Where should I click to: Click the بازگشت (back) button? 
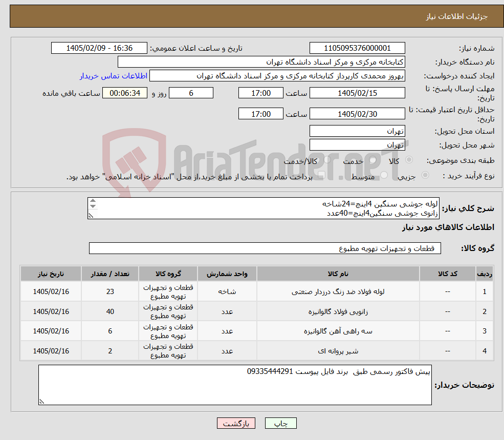(x=236, y=423)
